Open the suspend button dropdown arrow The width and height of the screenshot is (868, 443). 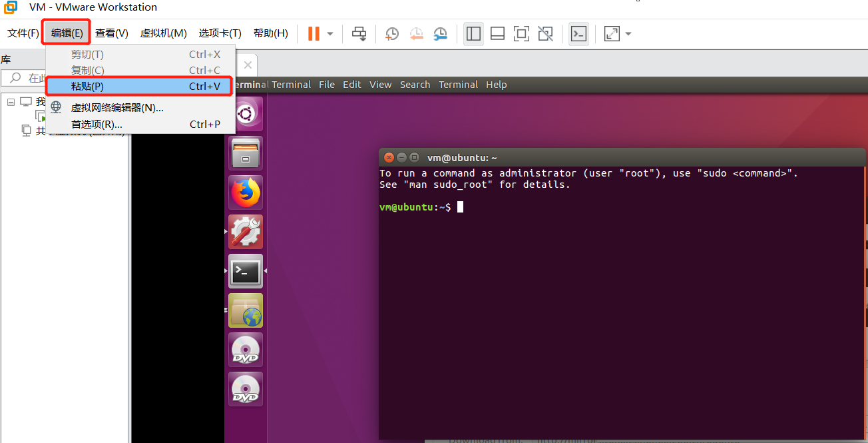328,33
